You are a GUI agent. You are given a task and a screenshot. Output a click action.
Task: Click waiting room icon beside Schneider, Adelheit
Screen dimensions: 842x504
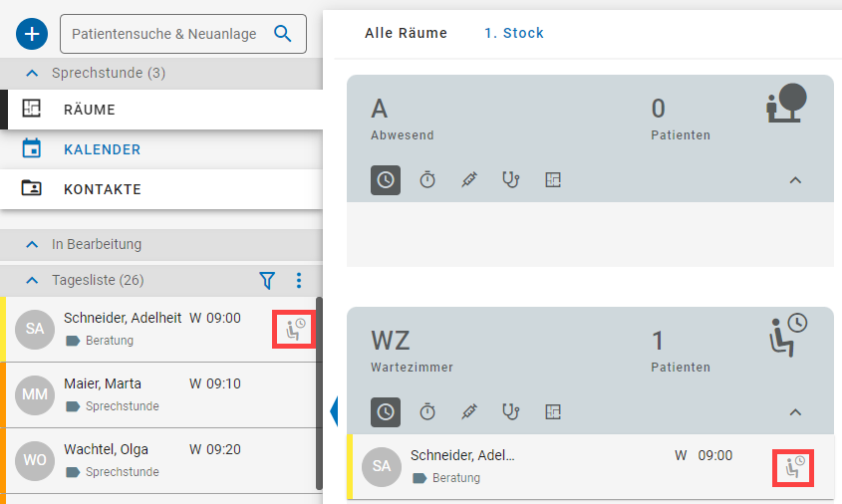point(294,330)
